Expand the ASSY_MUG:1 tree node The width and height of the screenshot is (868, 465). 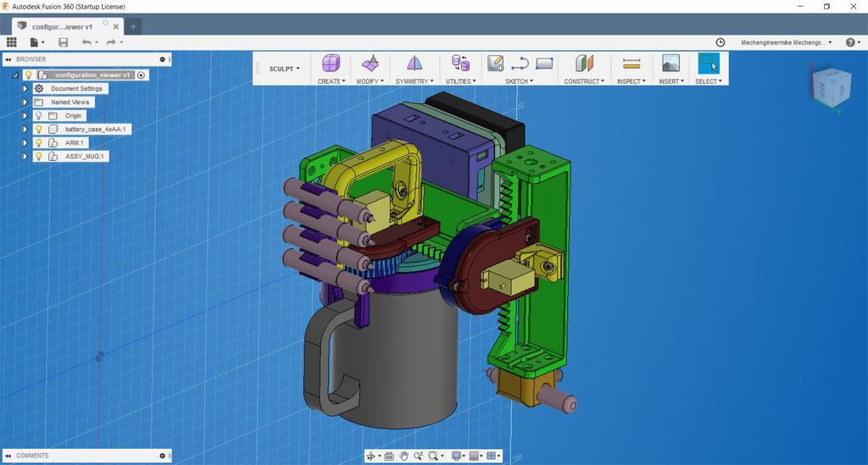coord(25,157)
